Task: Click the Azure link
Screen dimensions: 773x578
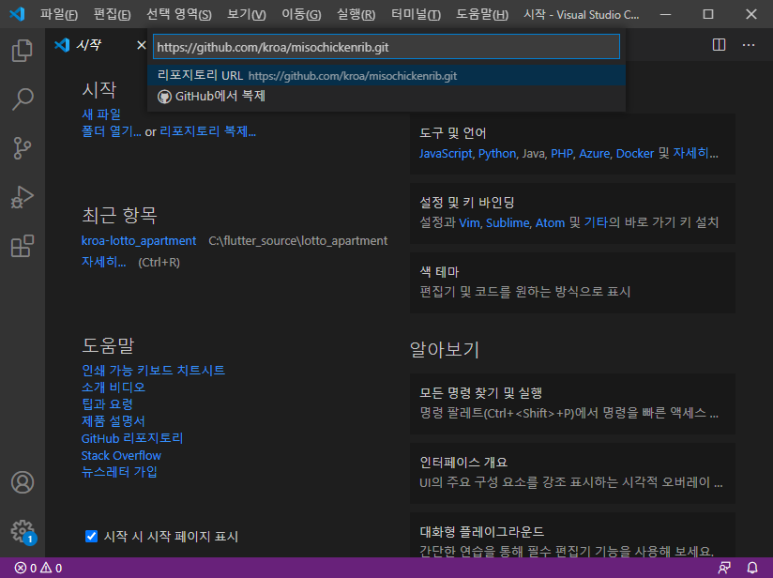Action: (594, 153)
